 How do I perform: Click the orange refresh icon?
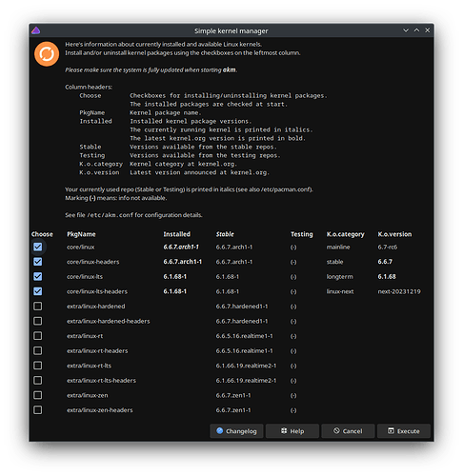click(47, 54)
